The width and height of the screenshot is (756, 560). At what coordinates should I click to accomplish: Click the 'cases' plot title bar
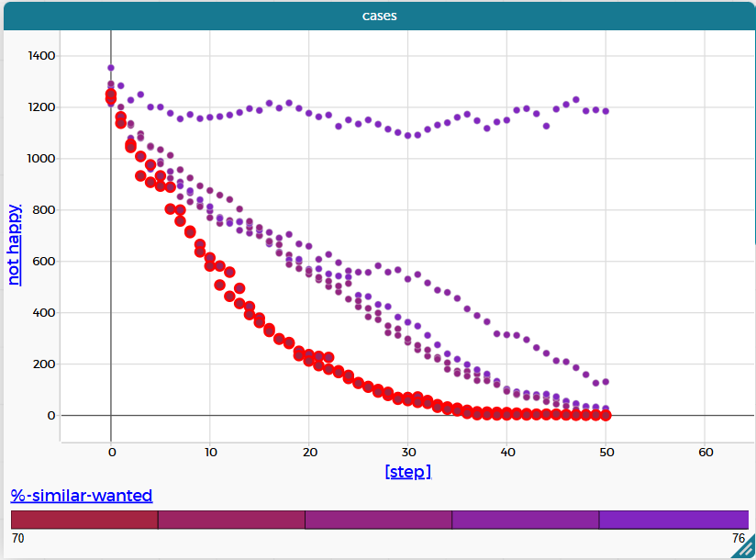coord(378,16)
